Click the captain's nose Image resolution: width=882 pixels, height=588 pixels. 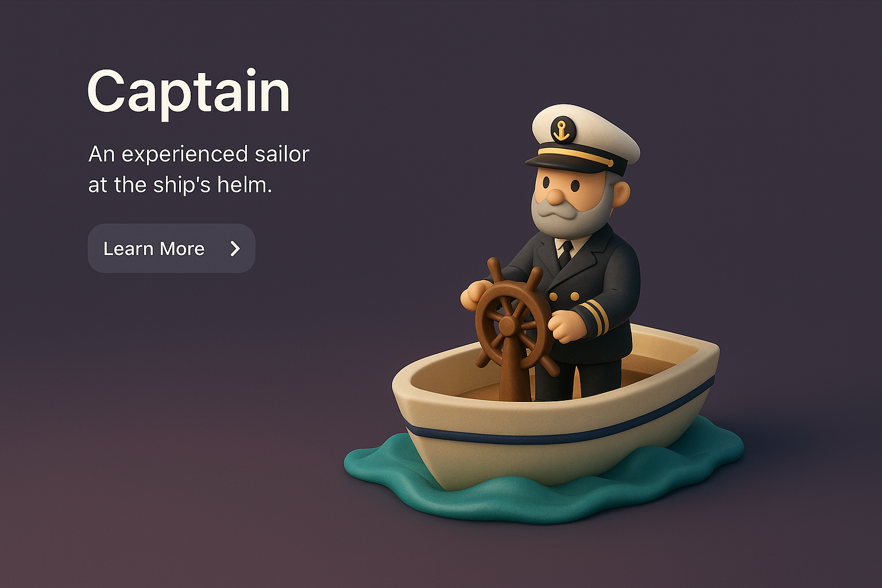click(x=555, y=196)
